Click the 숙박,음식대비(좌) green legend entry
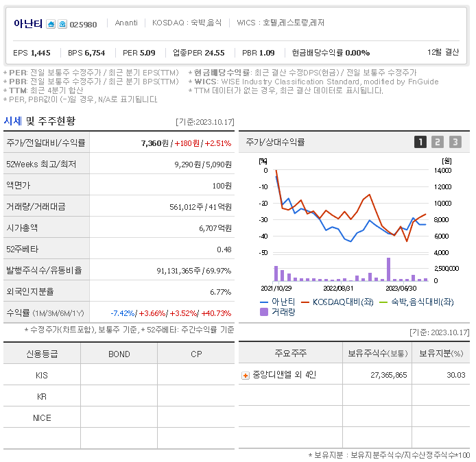This screenshot has width=476, height=462. coord(416,302)
